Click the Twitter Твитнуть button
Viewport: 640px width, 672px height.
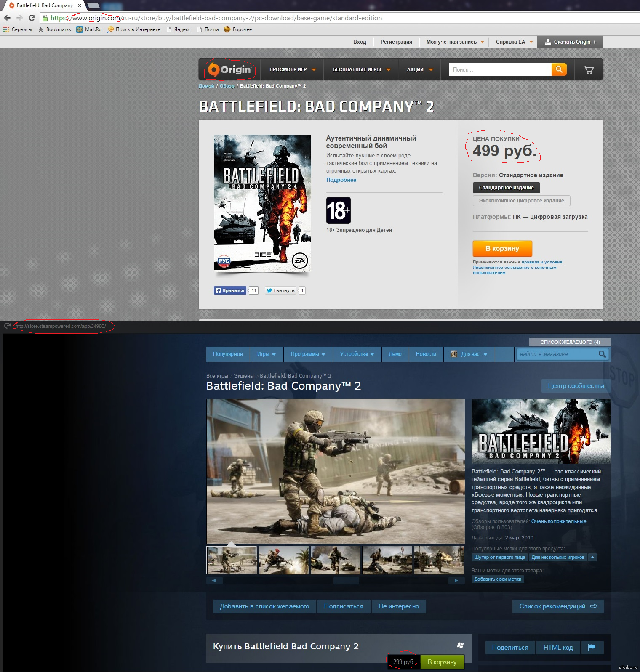click(x=280, y=290)
